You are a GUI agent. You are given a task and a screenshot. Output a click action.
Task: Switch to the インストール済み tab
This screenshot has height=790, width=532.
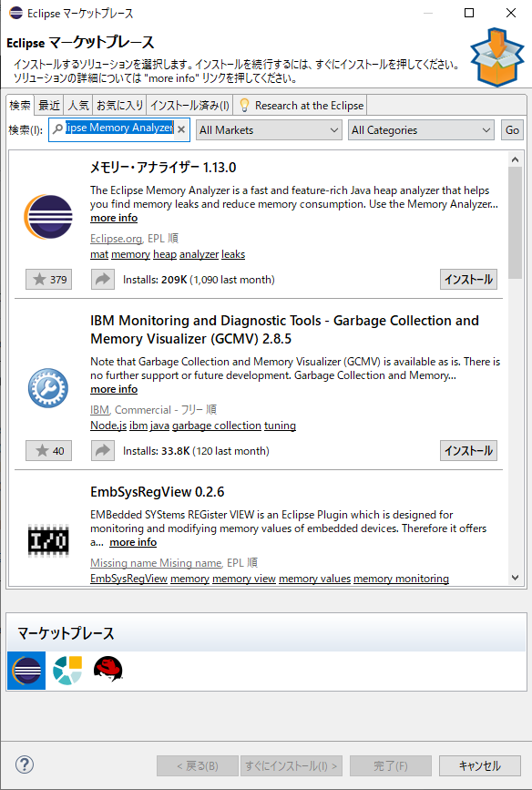point(189,105)
